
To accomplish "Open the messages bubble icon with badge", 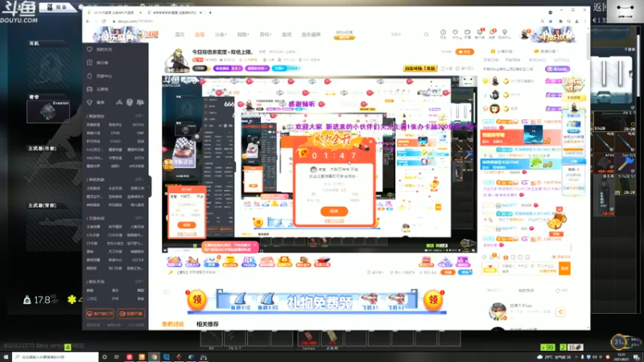I will click(492, 33).
